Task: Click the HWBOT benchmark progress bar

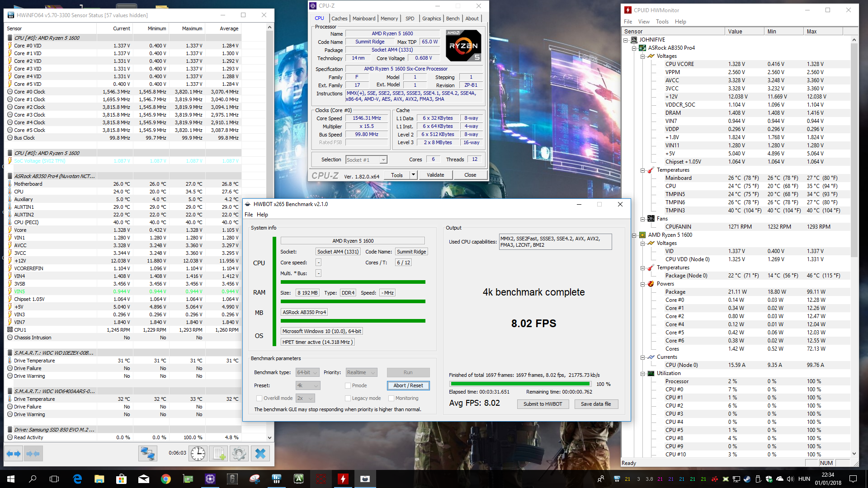Action: point(520,384)
